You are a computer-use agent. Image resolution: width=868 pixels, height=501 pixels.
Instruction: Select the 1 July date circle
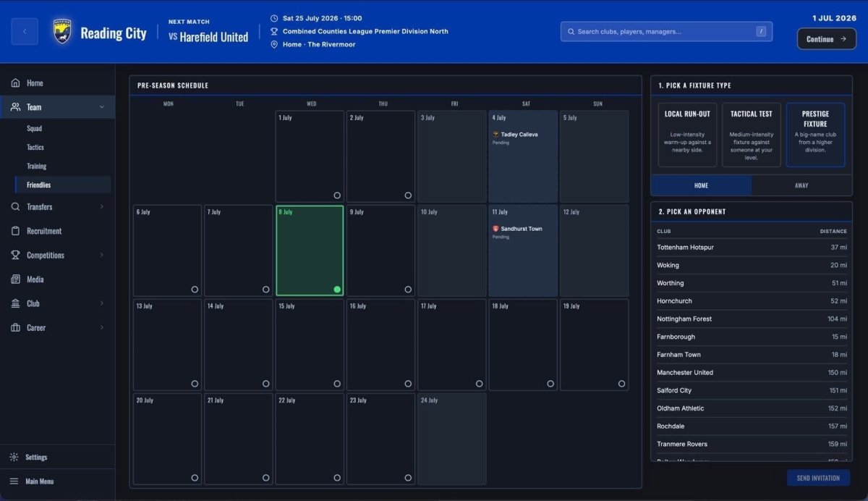point(337,195)
